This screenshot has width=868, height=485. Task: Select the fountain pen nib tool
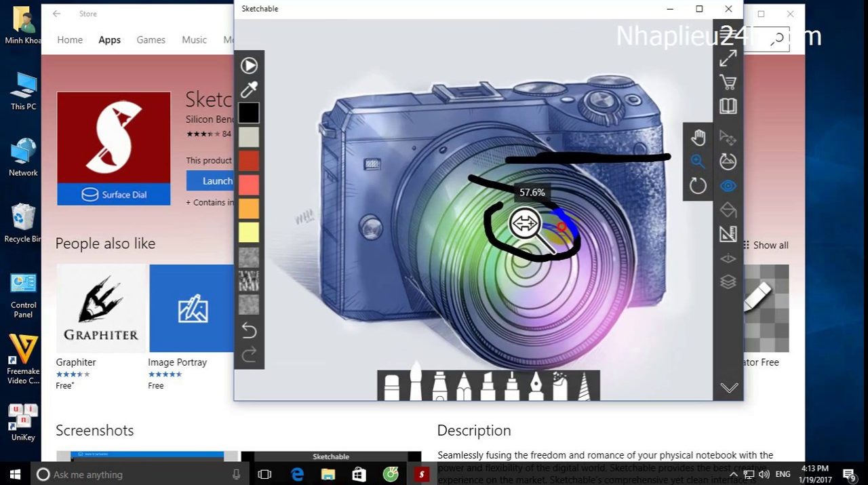(x=536, y=386)
